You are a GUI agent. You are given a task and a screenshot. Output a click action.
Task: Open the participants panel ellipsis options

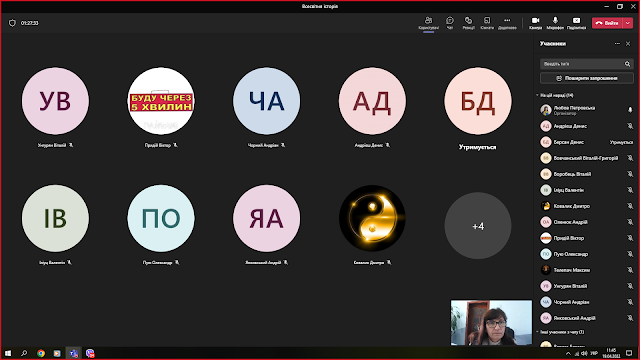point(617,44)
